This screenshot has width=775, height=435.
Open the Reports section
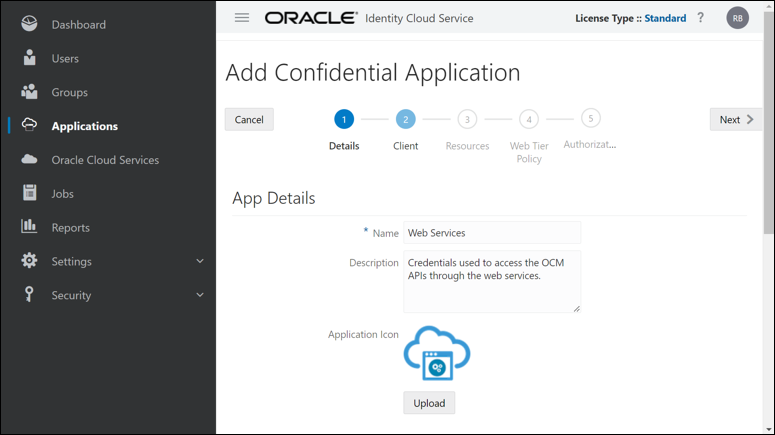[x=71, y=228]
